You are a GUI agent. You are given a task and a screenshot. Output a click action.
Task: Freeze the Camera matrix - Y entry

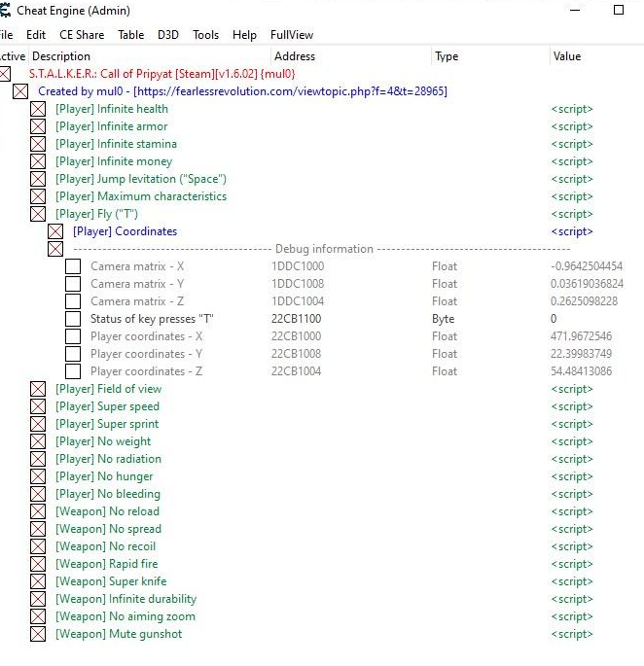coord(73,284)
